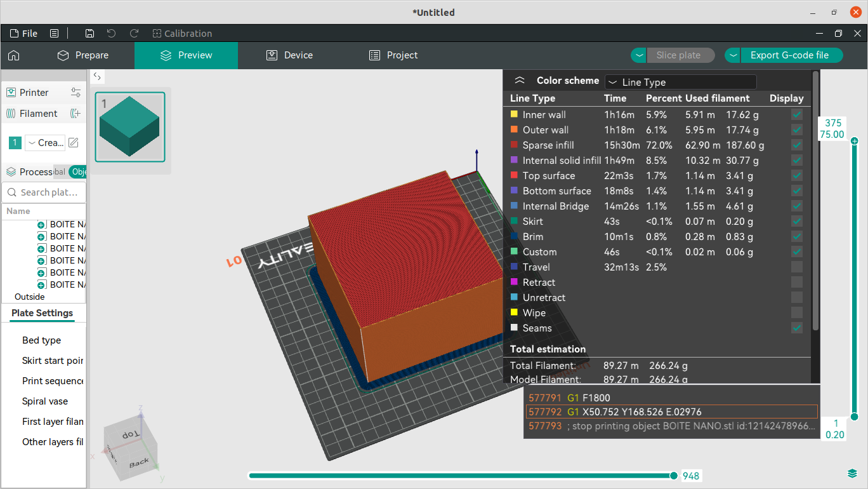
Task: Click the Undo arrow icon
Action: tap(111, 34)
